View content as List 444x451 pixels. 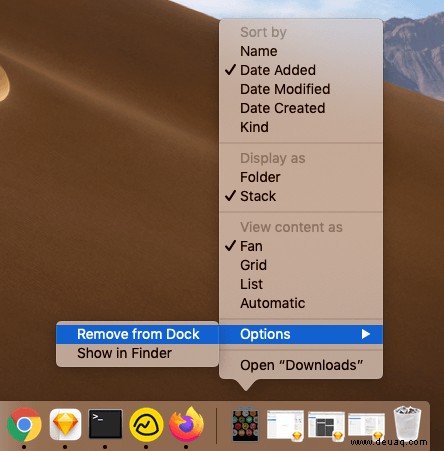[x=301, y=284]
